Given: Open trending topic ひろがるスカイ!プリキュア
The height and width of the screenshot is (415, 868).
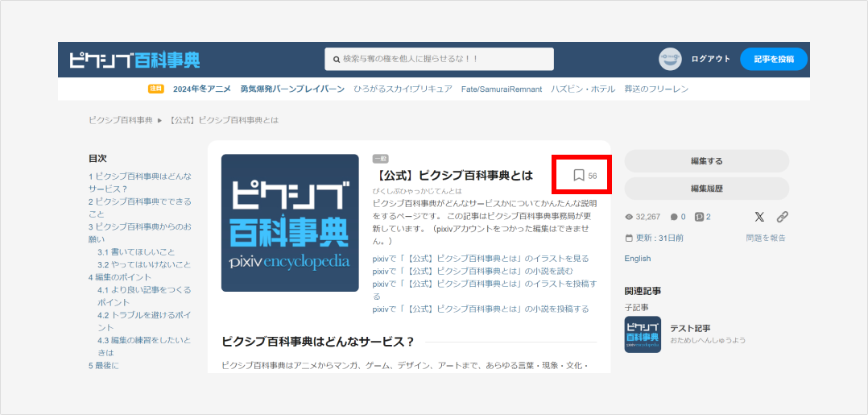Looking at the screenshot, I should pyautogui.click(x=403, y=89).
